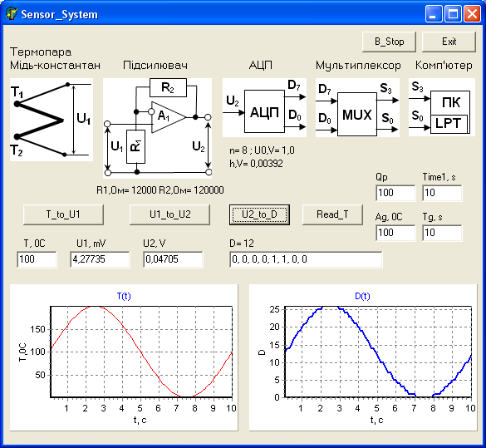
Task: Click the Read_T button
Action: point(332,214)
